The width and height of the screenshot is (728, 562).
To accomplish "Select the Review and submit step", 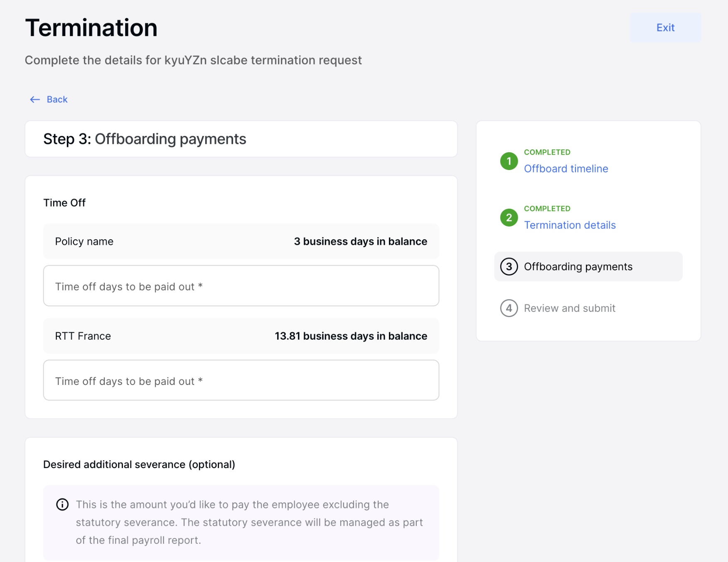I will (x=570, y=308).
